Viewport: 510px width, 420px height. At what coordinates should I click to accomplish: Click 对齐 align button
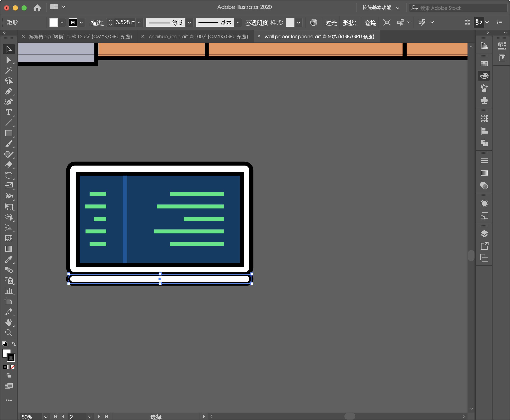tap(331, 23)
